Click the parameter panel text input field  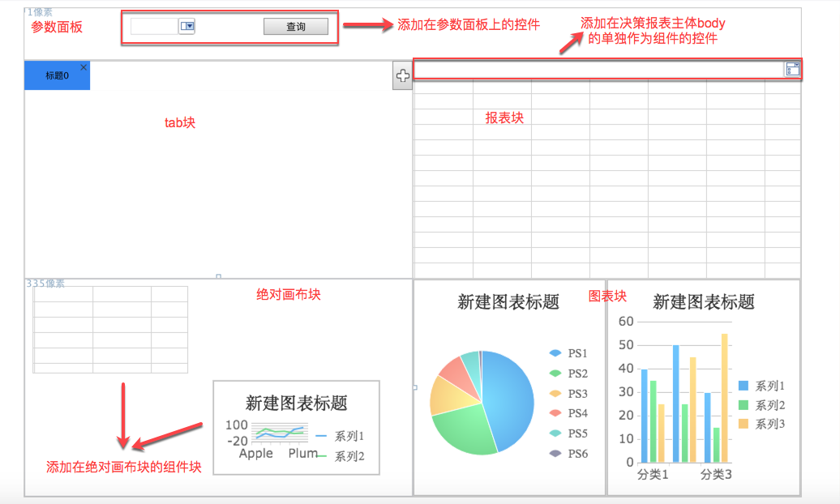[154, 26]
